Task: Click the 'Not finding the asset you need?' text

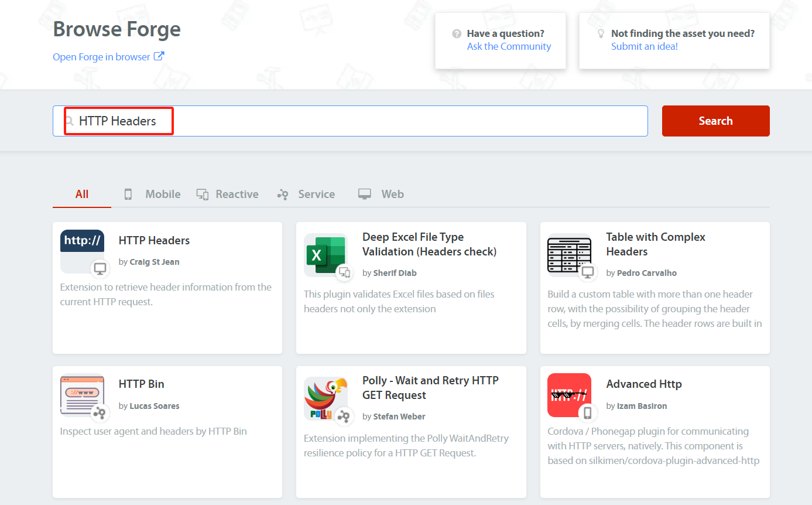Action: pos(683,33)
